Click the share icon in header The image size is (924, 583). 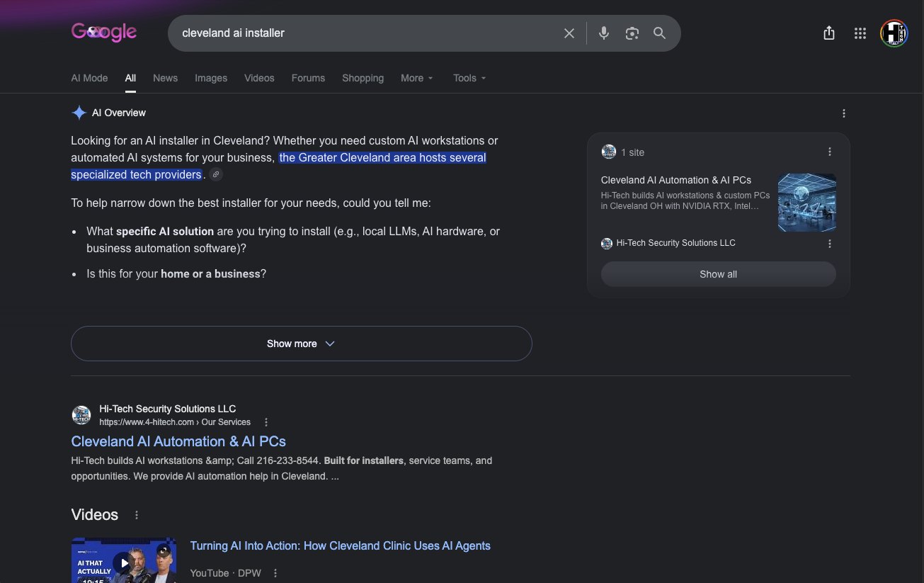829,33
